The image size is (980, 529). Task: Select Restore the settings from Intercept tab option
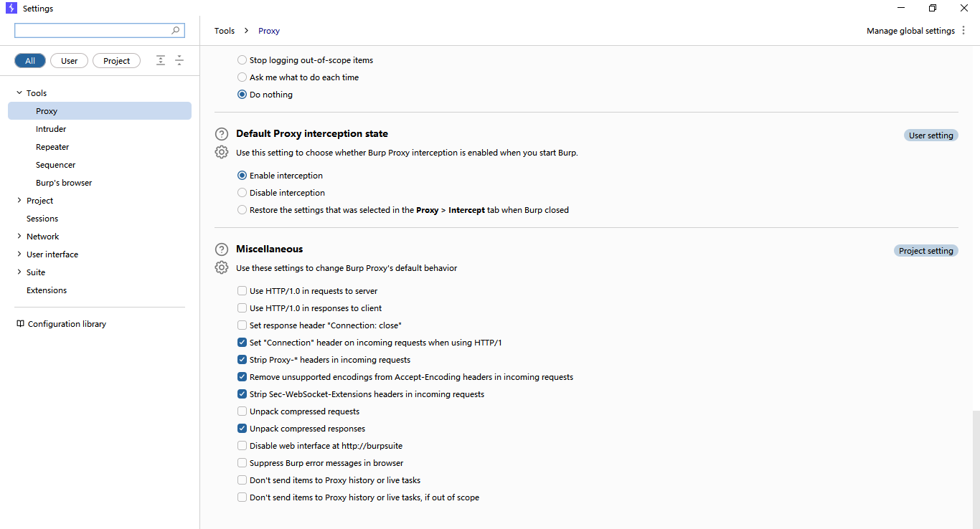pos(242,210)
